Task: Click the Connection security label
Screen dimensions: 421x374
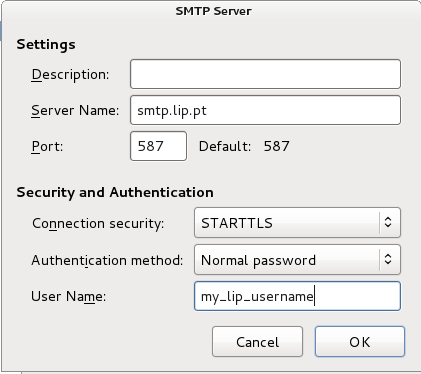Action: coord(98,223)
